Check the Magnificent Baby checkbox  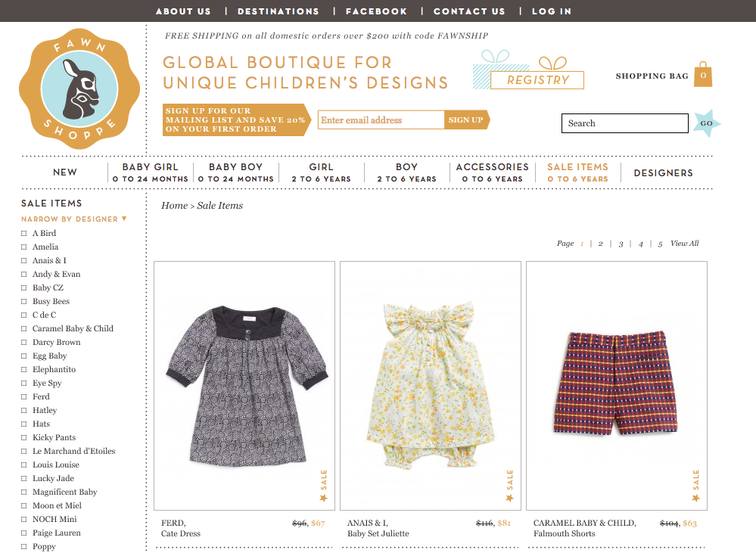click(23, 492)
